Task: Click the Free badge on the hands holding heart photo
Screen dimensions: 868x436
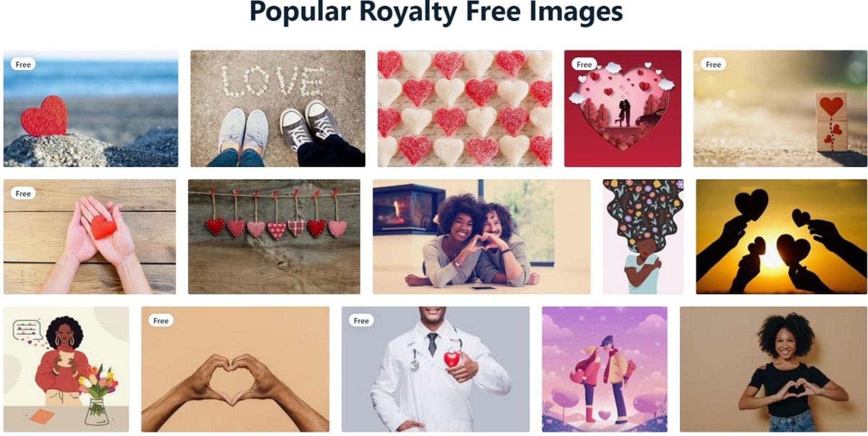Action: tap(23, 194)
